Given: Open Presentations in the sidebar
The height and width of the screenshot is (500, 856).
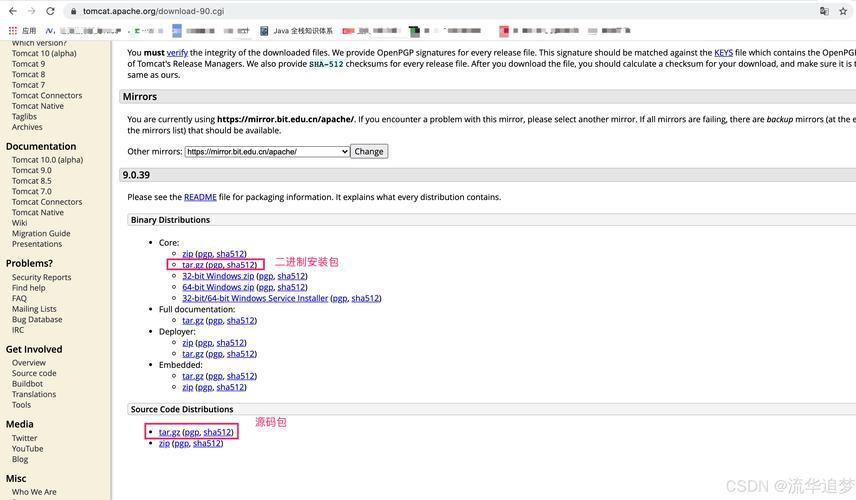Looking at the screenshot, I should click(37, 243).
